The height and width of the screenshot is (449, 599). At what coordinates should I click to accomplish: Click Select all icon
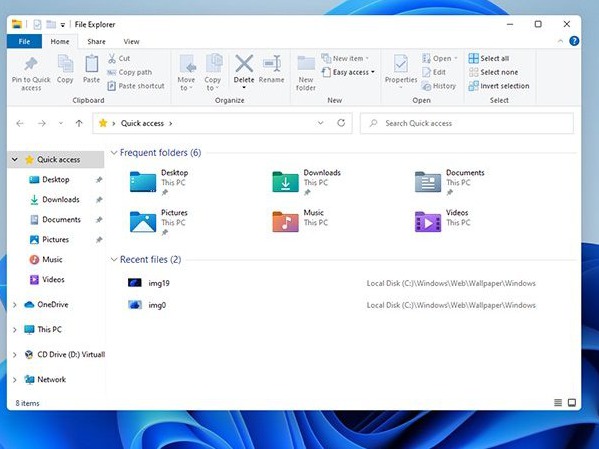pyautogui.click(x=473, y=58)
